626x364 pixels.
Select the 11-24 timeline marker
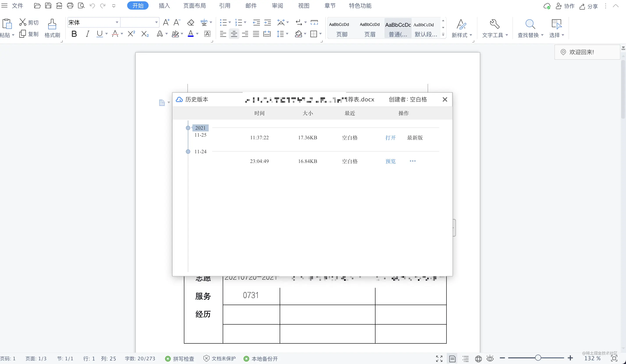click(188, 152)
